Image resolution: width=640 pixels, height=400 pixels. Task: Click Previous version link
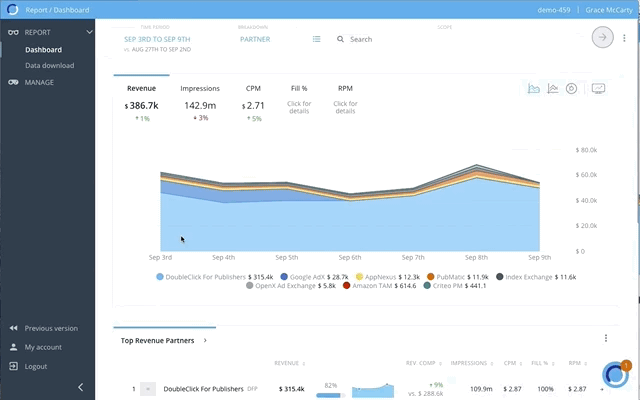coord(50,328)
